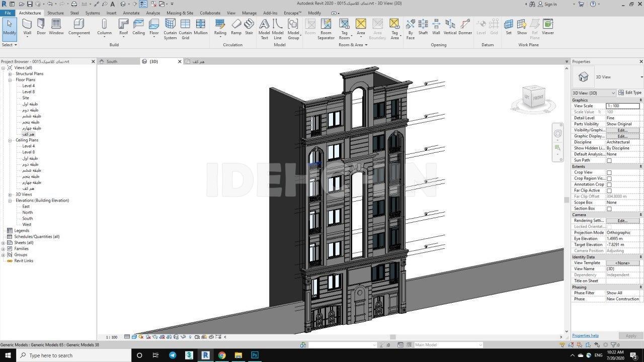644x362 pixels.
Task: Click the View Scale input field
Action: (x=622, y=106)
